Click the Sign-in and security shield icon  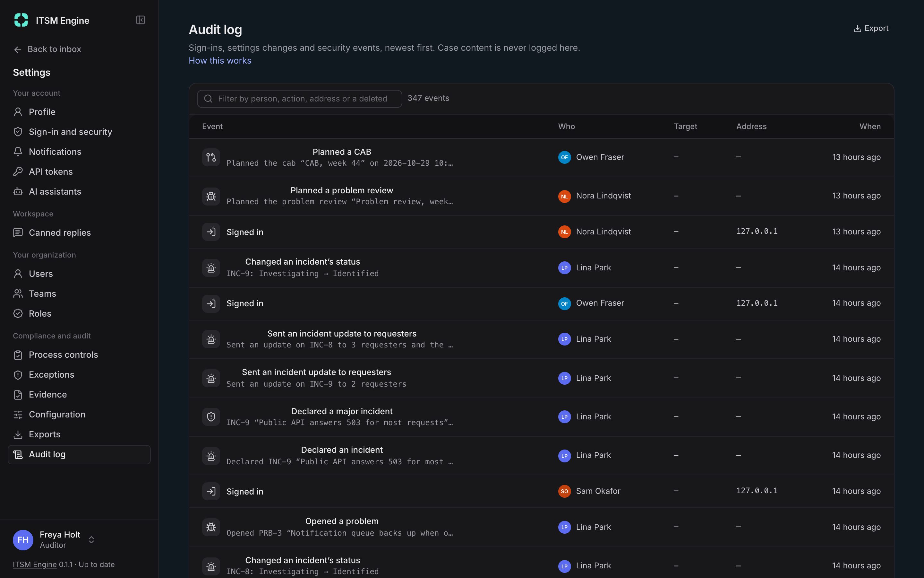(x=18, y=132)
